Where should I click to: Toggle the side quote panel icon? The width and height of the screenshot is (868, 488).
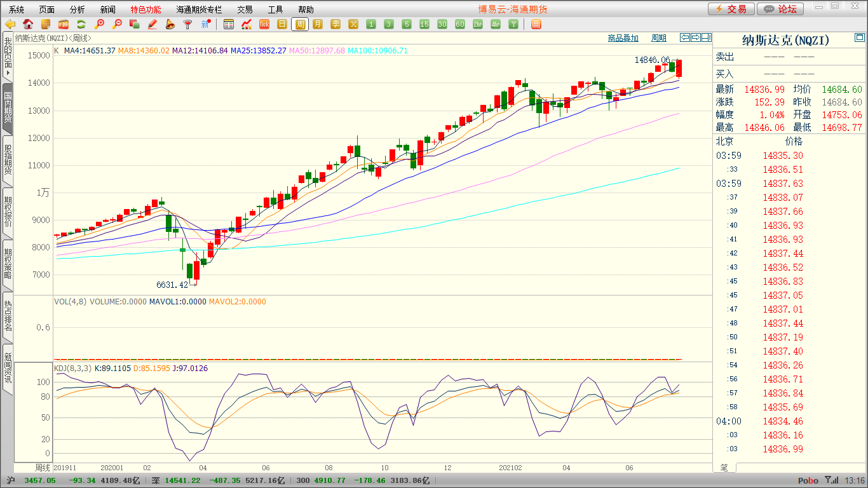click(707, 37)
